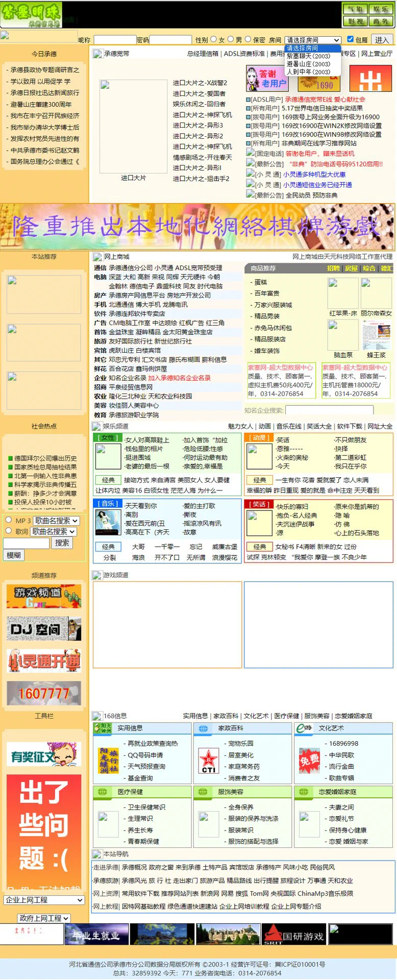Click the 进入 chat login button

coord(382,40)
